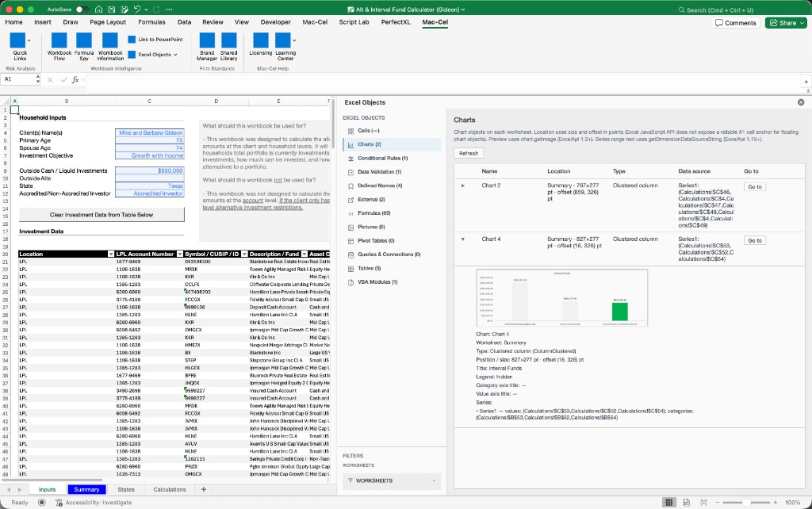
Task: Click the Chart 4 preview thumbnail
Action: pos(562,298)
